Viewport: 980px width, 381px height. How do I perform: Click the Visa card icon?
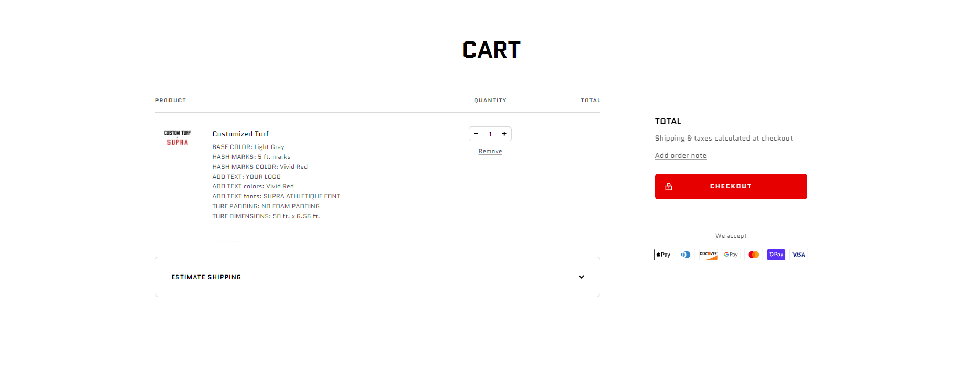[x=798, y=255]
